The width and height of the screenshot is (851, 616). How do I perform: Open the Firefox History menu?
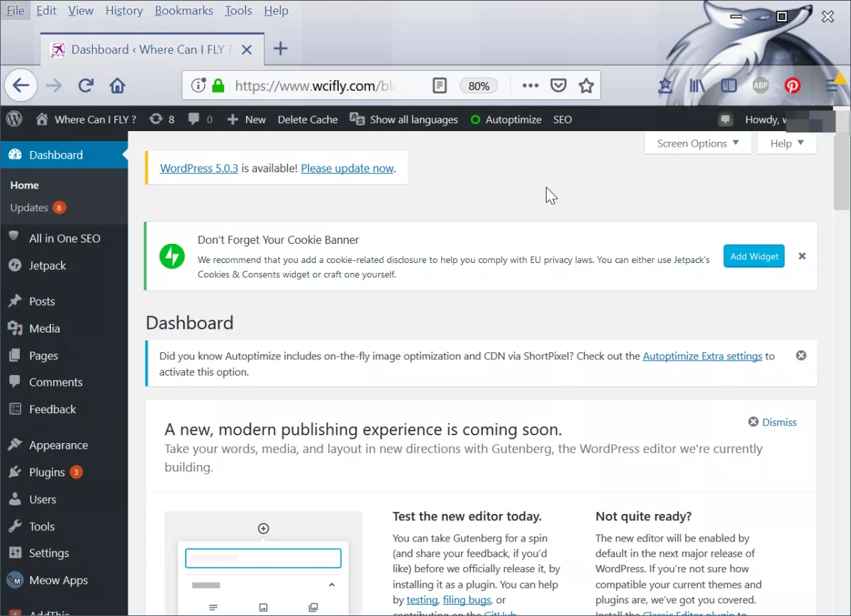tap(124, 11)
